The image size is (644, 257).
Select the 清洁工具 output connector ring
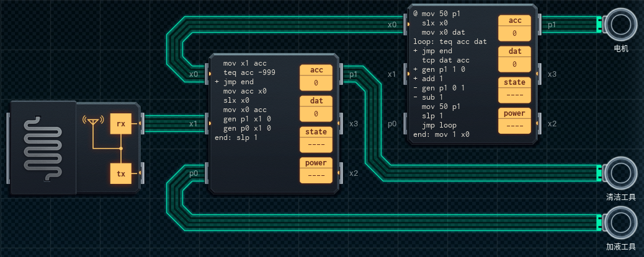click(x=620, y=173)
